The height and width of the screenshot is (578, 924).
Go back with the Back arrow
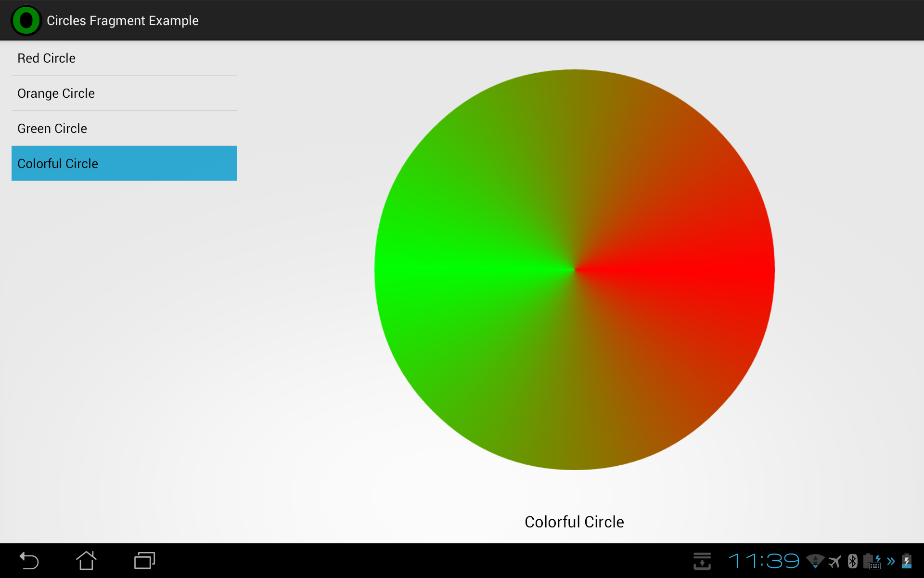[29, 561]
